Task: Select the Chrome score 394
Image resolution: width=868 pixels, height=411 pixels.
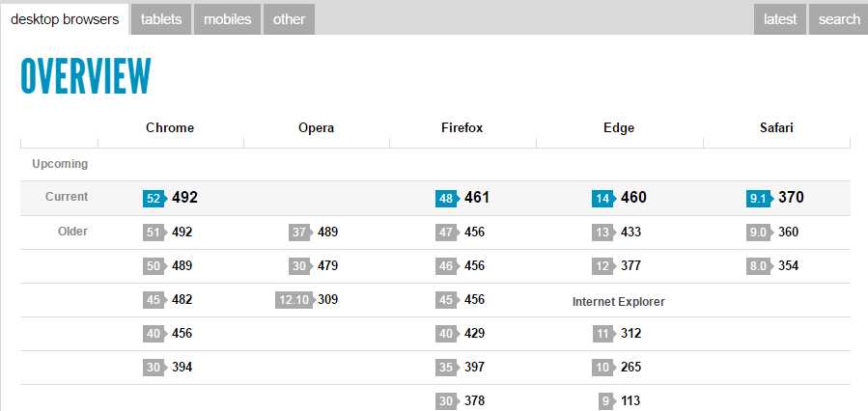Action: (182, 368)
